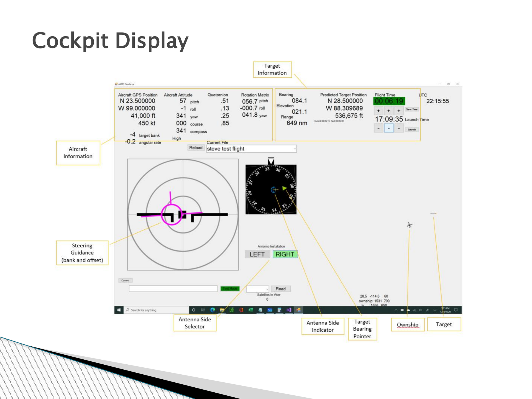
Task: Click the empty text field beside Test Mode
Action: [x=173, y=289]
